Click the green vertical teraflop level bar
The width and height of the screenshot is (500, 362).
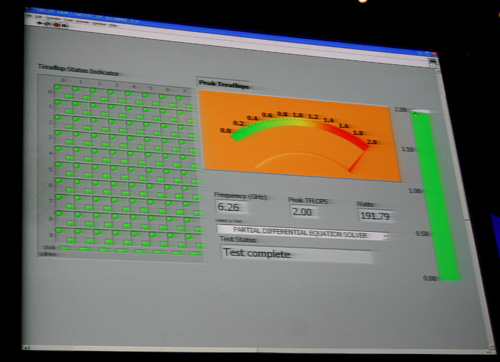[x=435, y=197]
